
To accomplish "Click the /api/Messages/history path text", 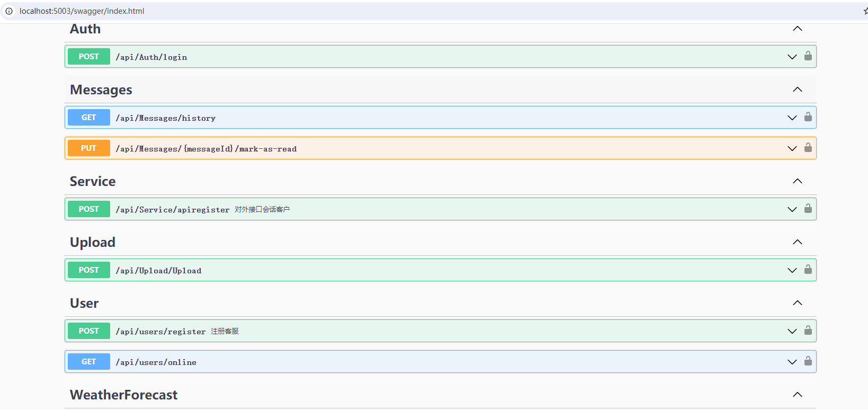I will (166, 118).
